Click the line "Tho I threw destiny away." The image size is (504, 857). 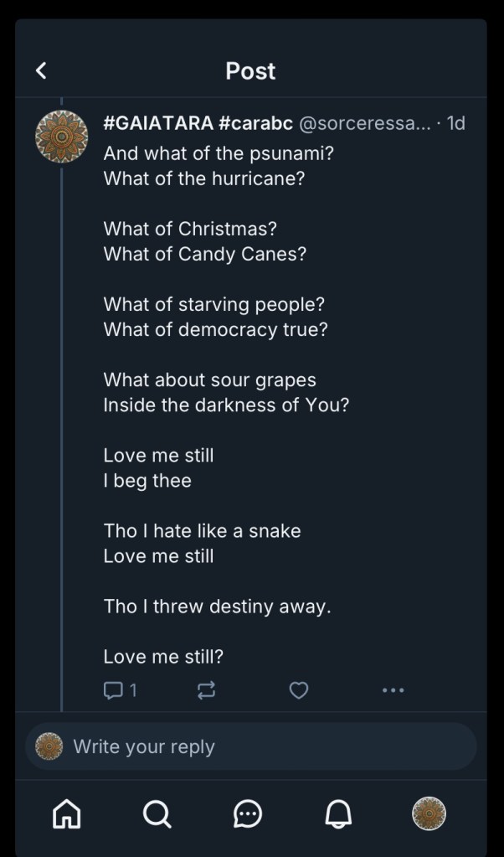pyautogui.click(x=217, y=607)
